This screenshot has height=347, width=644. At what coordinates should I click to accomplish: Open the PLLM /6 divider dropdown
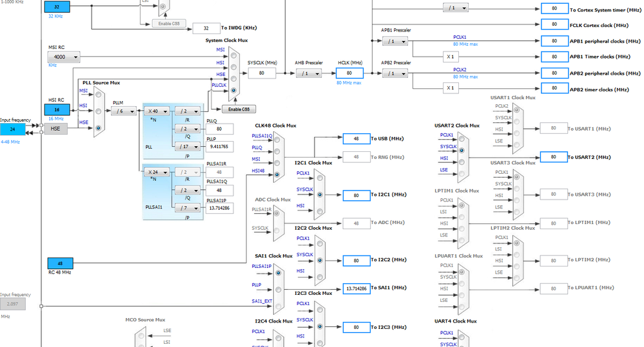[x=124, y=111]
